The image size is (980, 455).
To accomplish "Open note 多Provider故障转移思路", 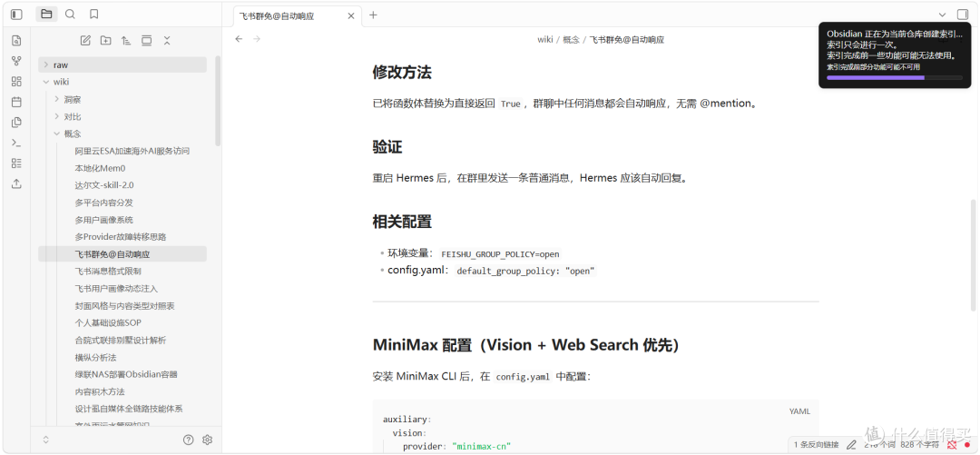I will tap(120, 236).
